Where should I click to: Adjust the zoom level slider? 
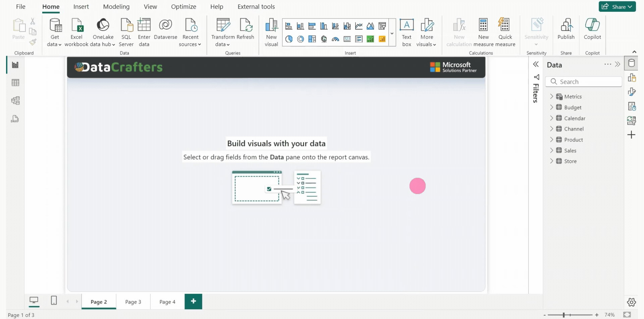pos(564,315)
